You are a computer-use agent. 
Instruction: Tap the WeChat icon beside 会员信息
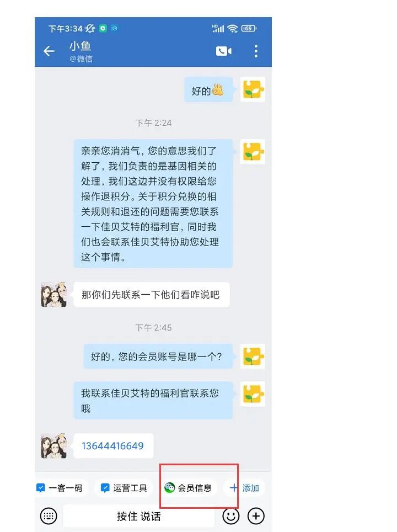[x=169, y=487]
